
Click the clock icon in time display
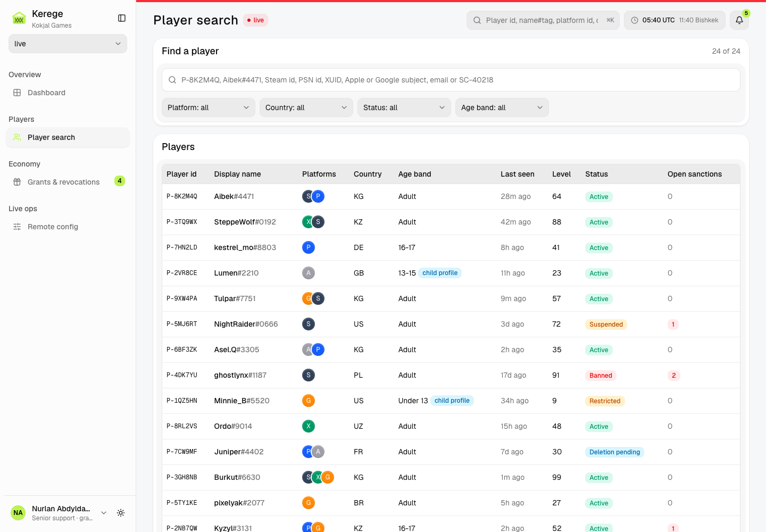click(635, 20)
